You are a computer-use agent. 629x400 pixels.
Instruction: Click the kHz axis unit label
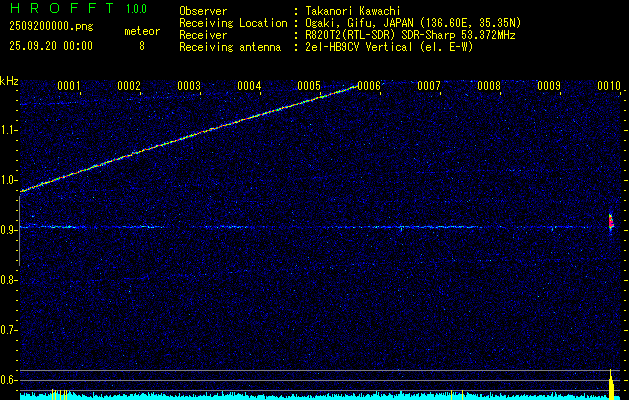coord(9,81)
